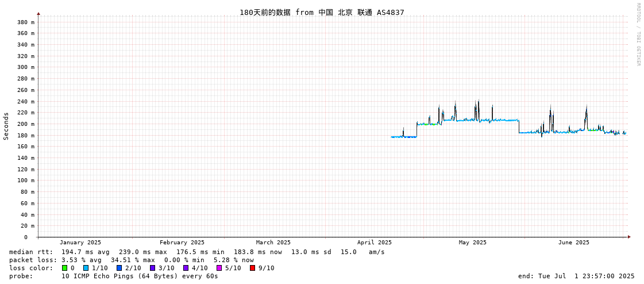Select the '13.0 ms sd' value
644x284 pixels.
click(312, 252)
